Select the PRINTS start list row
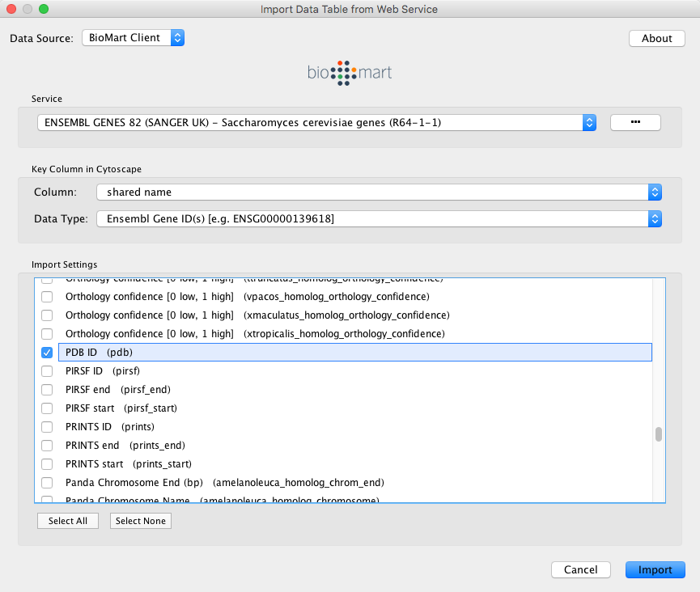The image size is (700, 592). pos(128,464)
